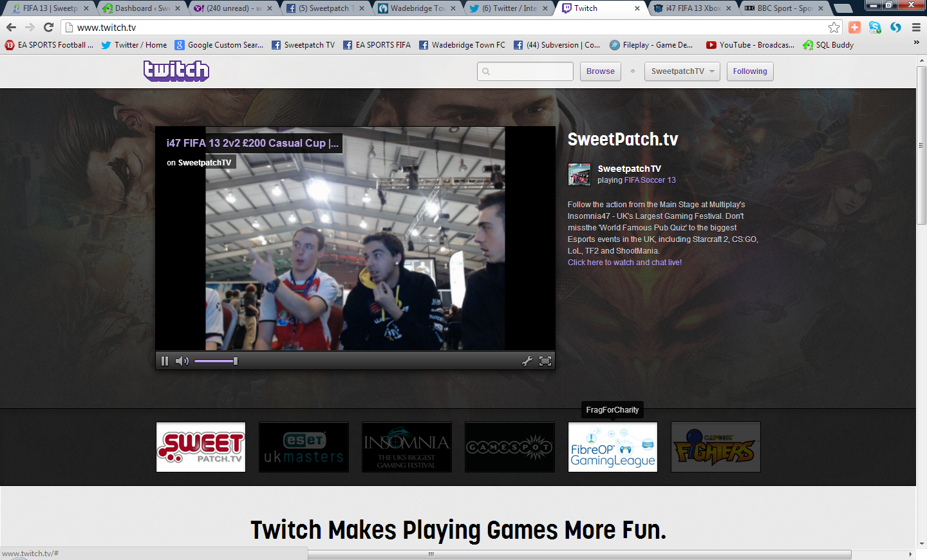Viewport: 927px width, 560px height.
Task: Click the Skype extension icon
Action: pyautogui.click(x=875, y=27)
